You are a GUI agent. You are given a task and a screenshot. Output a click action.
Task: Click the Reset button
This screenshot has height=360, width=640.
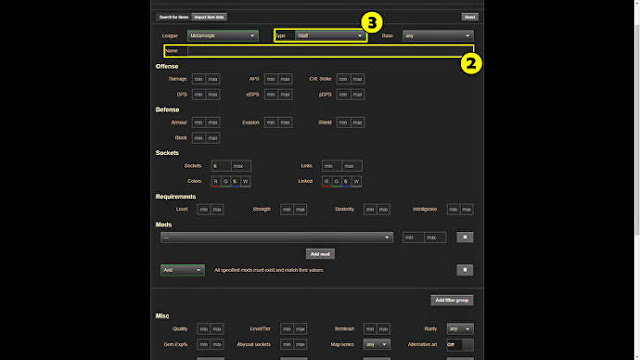(470, 17)
